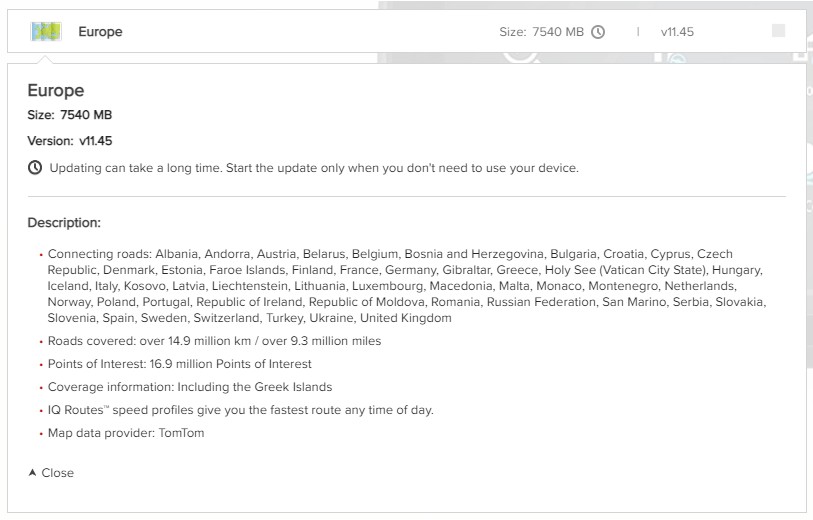Click the 'Roads covered: over 14.9 million km' line
Viewport: 813px width, 520px height.
pyautogui.click(x=214, y=341)
